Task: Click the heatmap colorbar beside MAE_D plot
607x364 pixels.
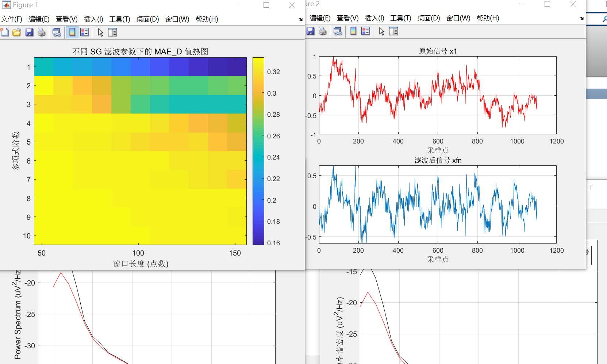Action: point(258,151)
